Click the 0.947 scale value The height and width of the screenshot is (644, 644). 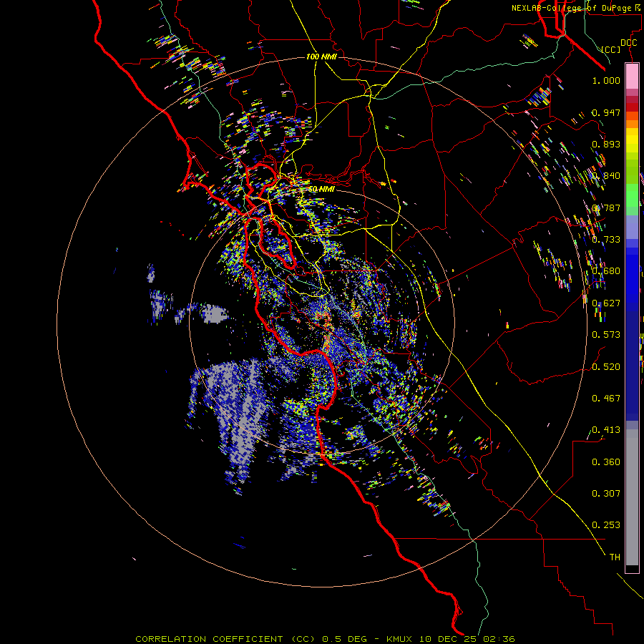tap(606, 112)
